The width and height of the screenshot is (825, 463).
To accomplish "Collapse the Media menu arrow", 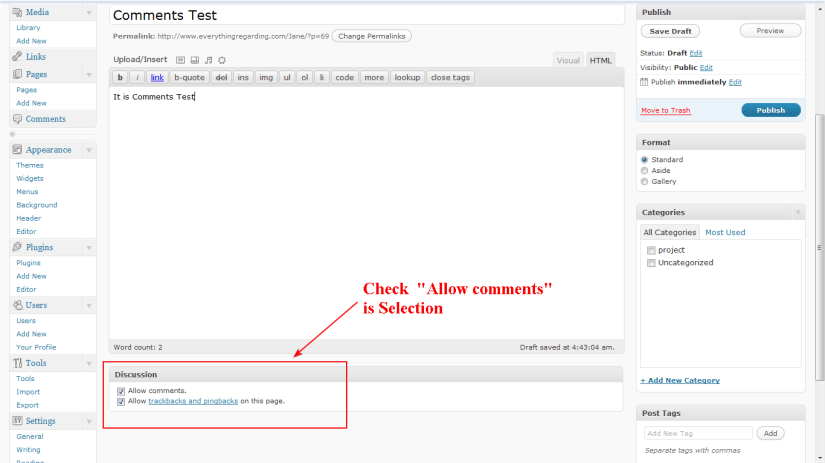I will coord(89,13).
